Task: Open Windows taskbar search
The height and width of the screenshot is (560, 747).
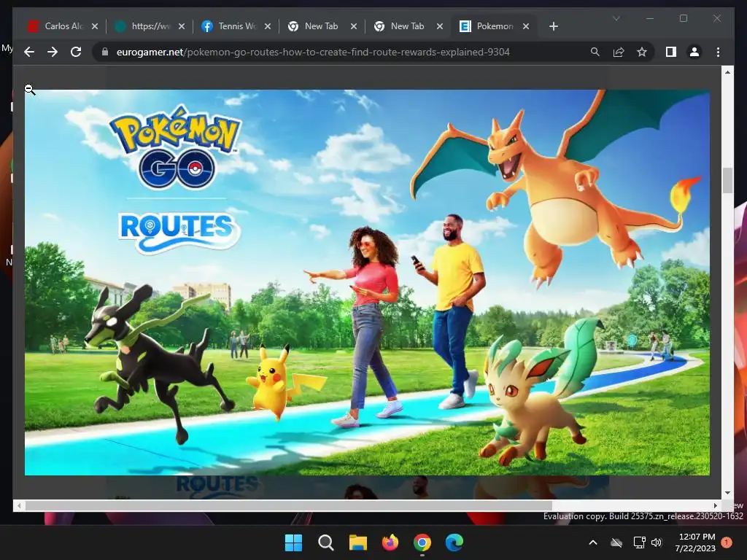Action: click(x=326, y=542)
